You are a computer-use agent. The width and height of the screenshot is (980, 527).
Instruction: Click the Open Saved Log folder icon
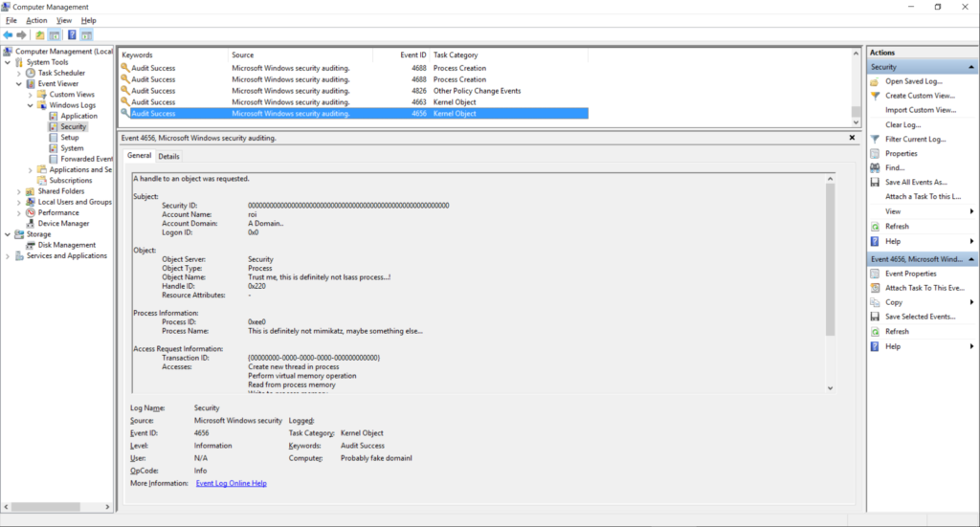tap(875, 82)
